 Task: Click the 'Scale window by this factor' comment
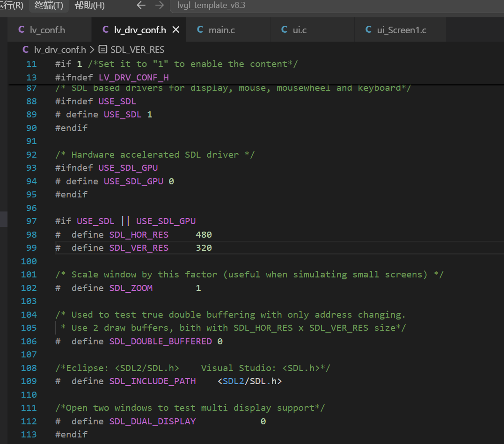pos(249,275)
